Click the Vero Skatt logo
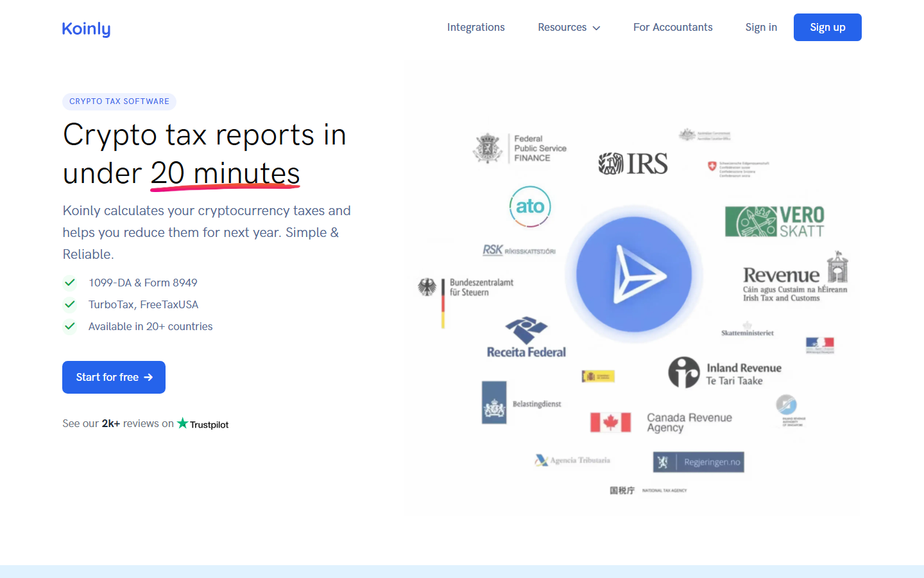The height and width of the screenshot is (578, 924). coord(774,222)
